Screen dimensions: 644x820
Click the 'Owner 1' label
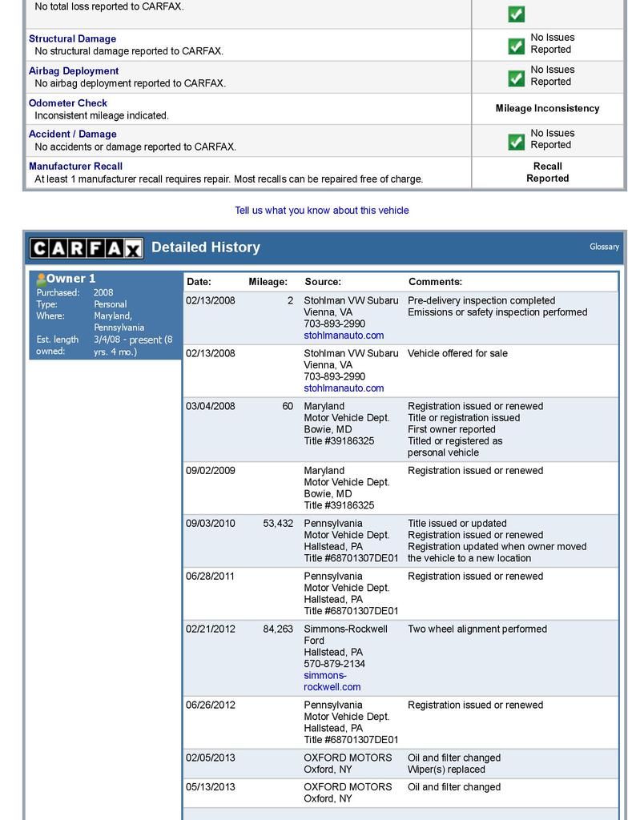[x=70, y=278]
